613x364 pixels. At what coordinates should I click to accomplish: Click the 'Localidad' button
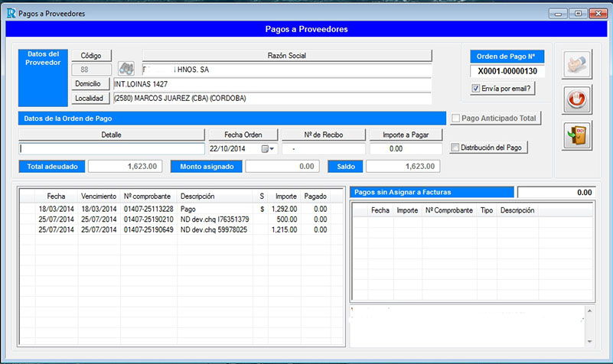[x=91, y=98]
